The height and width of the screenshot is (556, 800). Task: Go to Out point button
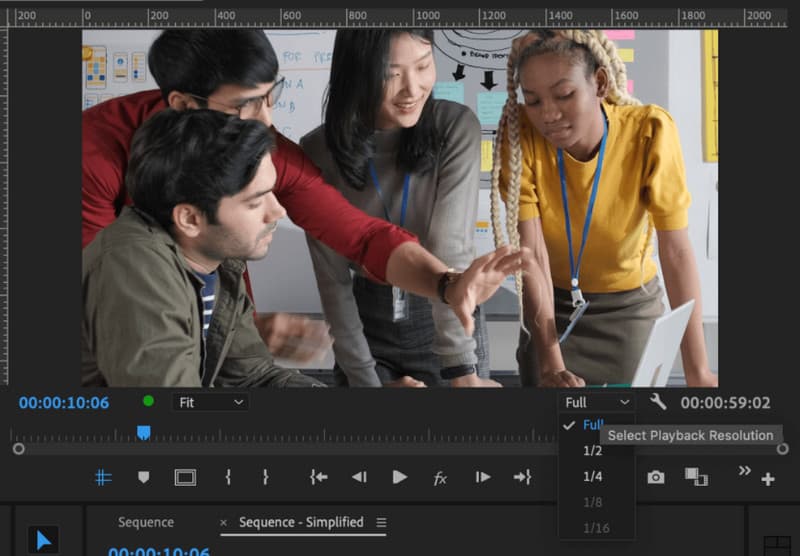click(522, 478)
